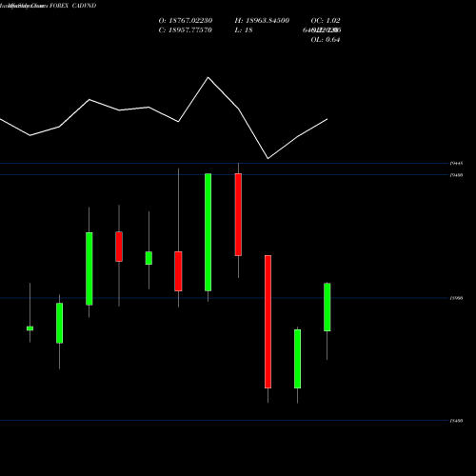Select the tallest red candlestick body
Screen dimensions: 476x476
click(268, 322)
